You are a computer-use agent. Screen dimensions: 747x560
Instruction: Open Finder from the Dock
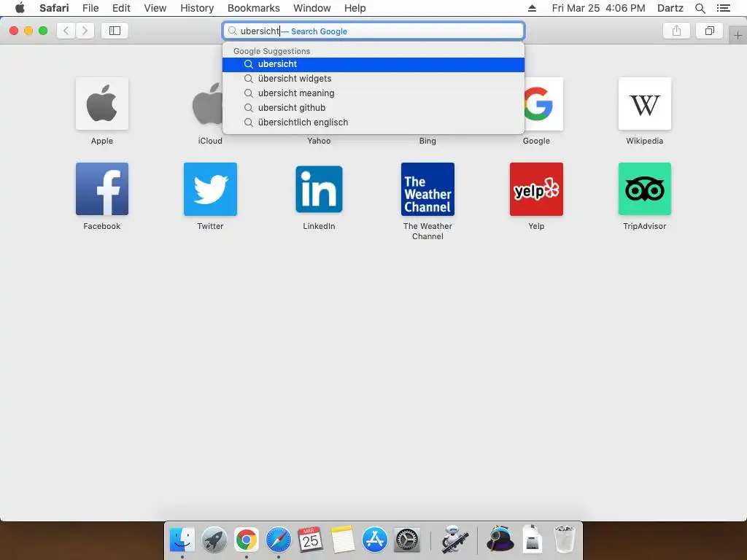[x=182, y=540]
